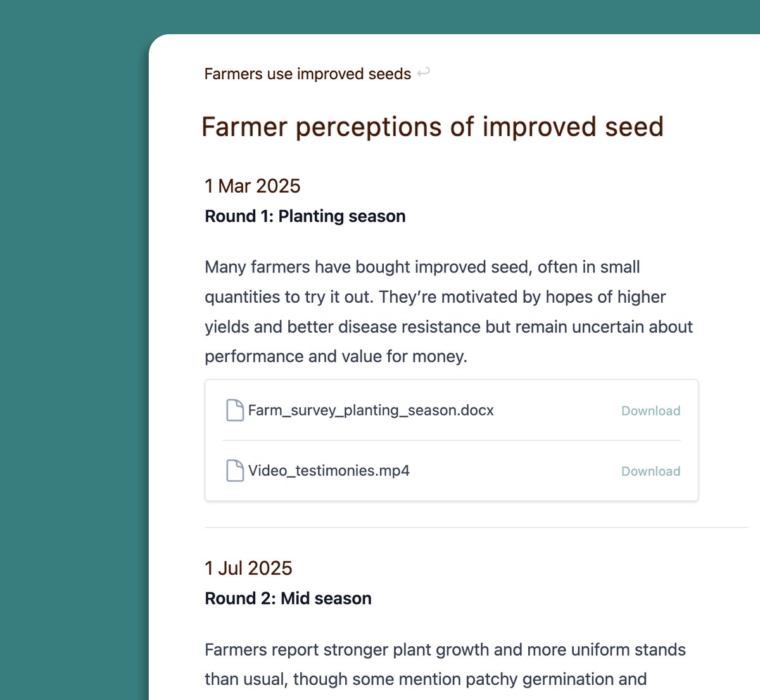The height and width of the screenshot is (700, 760).
Task: Select the 1 Jul 2025 date
Action: coord(248,568)
